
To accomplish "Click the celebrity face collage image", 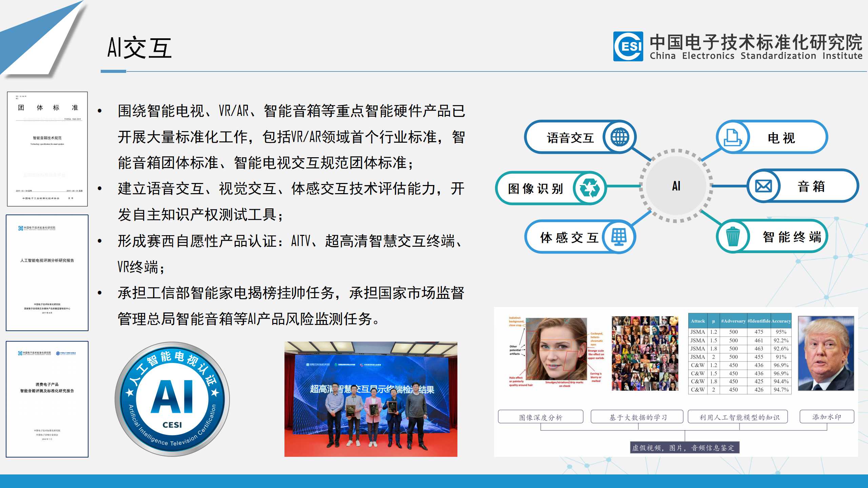I will point(645,353).
